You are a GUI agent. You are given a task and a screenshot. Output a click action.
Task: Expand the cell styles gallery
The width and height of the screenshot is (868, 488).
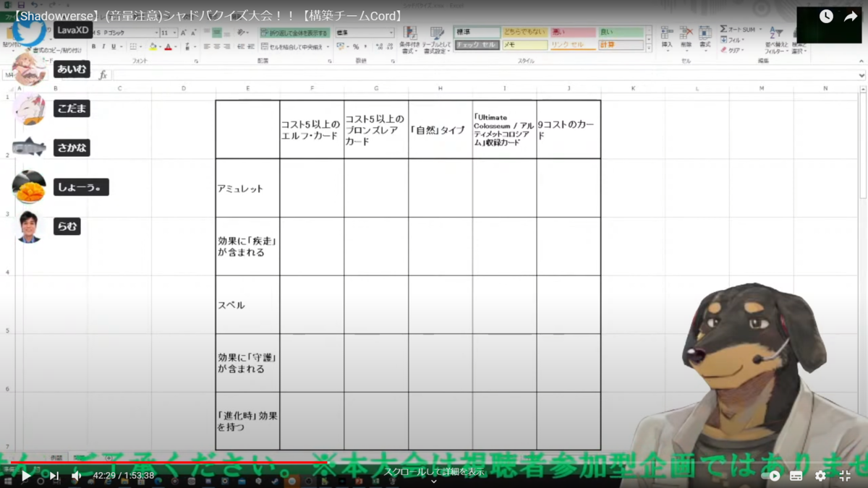pyautogui.click(x=649, y=48)
